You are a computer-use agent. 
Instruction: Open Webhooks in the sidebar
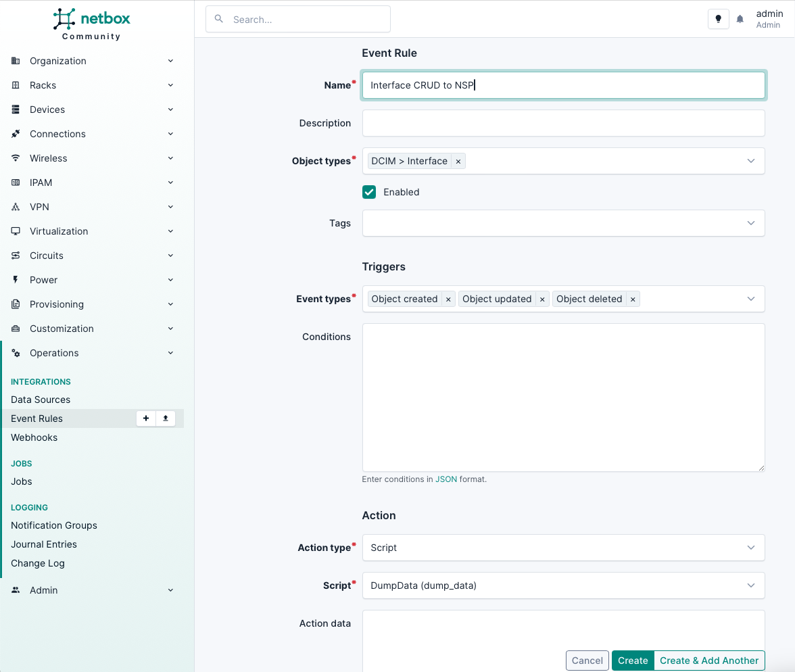pos(34,437)
